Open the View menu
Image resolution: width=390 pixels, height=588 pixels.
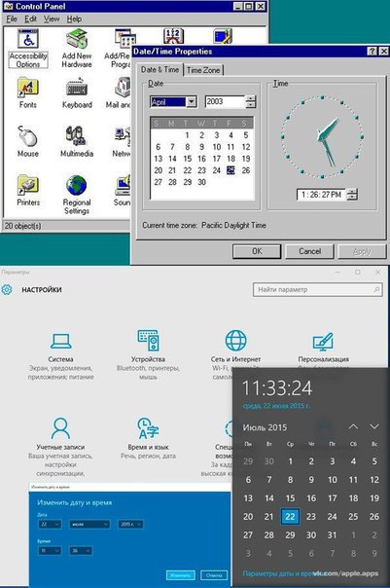(x=52, y=19)
